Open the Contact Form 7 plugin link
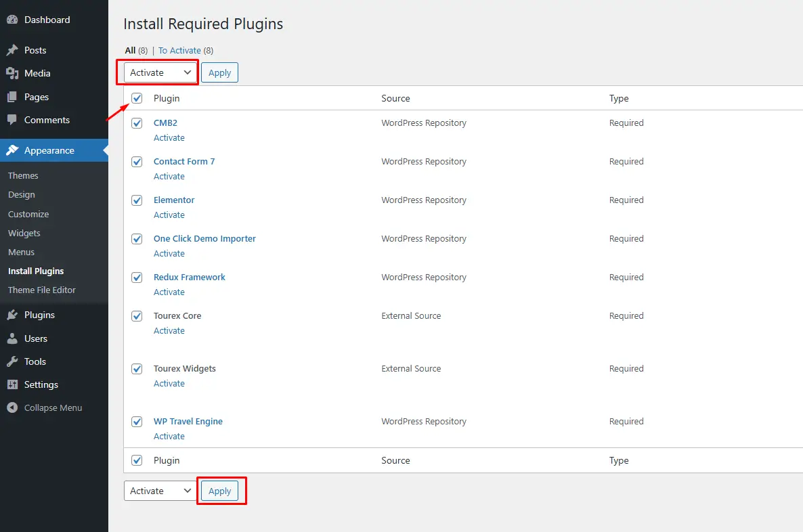Viewport: 803px width, 532px height. pos(184,161)
